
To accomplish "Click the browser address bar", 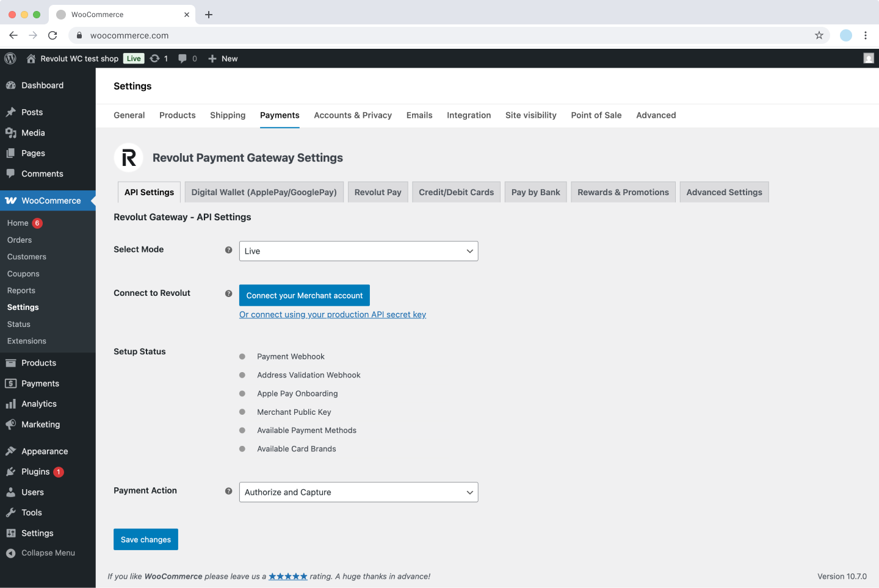I will coord(449,35).
